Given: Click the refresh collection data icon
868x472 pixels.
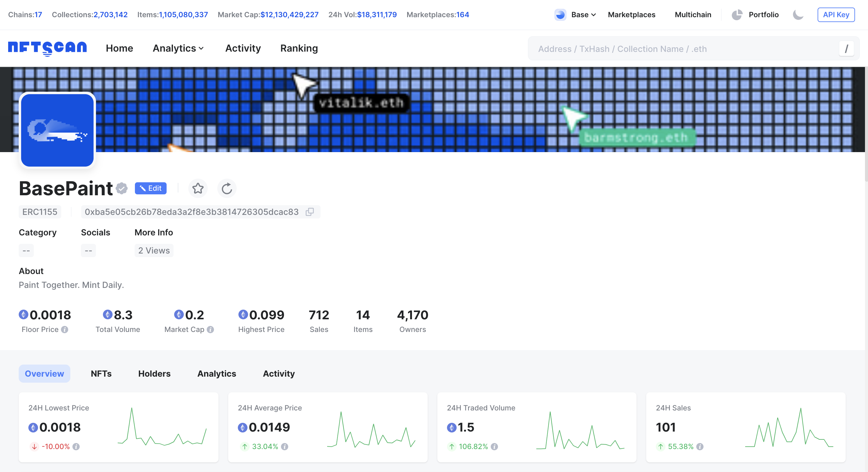Looking at the screenshot, I should [x=227, y=188].
